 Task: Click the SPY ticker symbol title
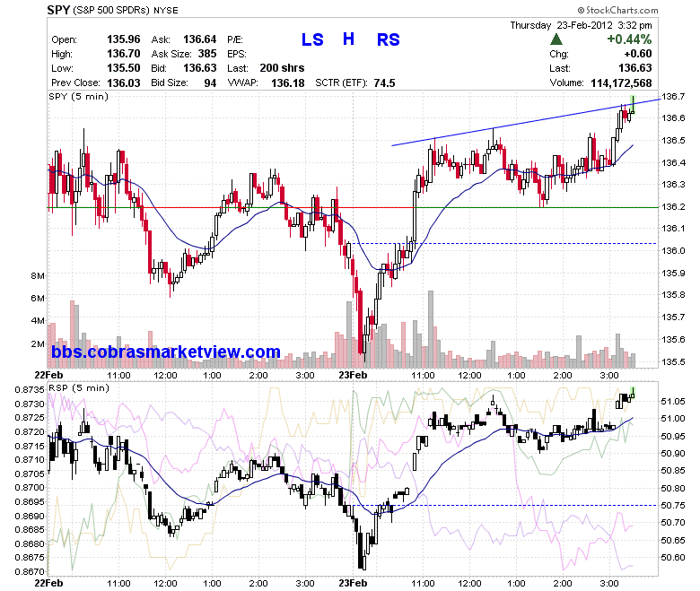pyautogui.click(x=58, y=10)
